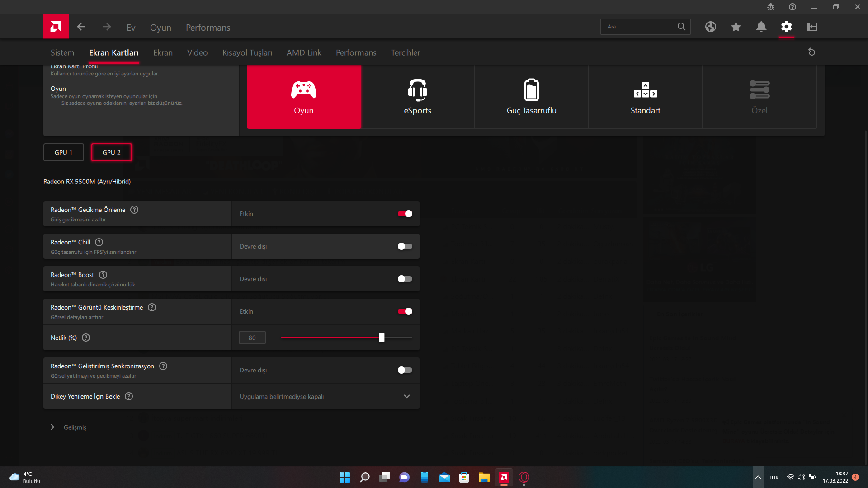Show help for Netlik (%)
The width and height of the screenshot is (868, 488).
coord(86,338)
